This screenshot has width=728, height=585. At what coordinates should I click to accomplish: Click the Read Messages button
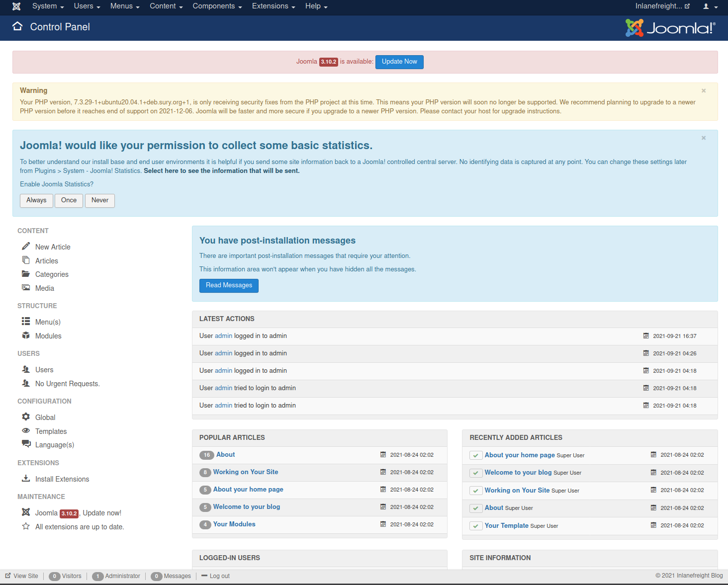tap(229, 285)
